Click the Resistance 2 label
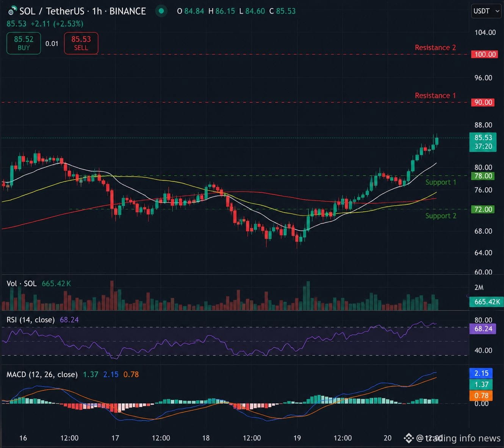Viewport: 504px width, 448px height. tap(435, 47)
